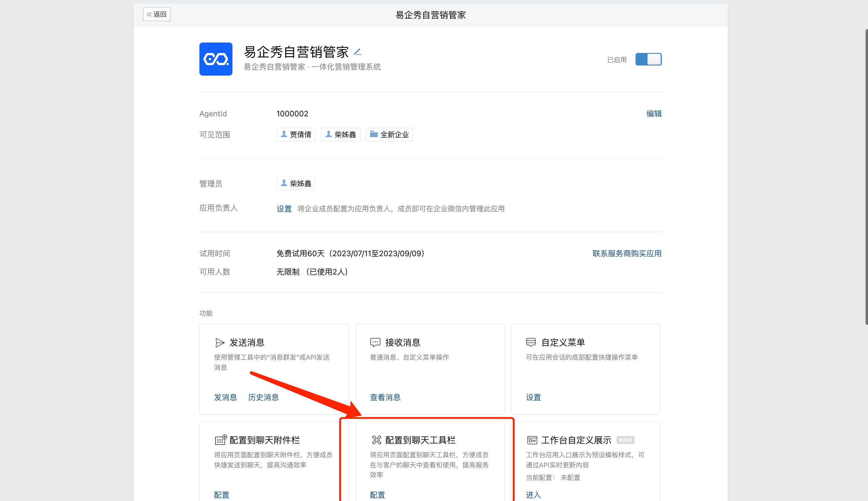
Task: Click the 配置到聊天附件栏 card title
Action: tap(264, 440)
